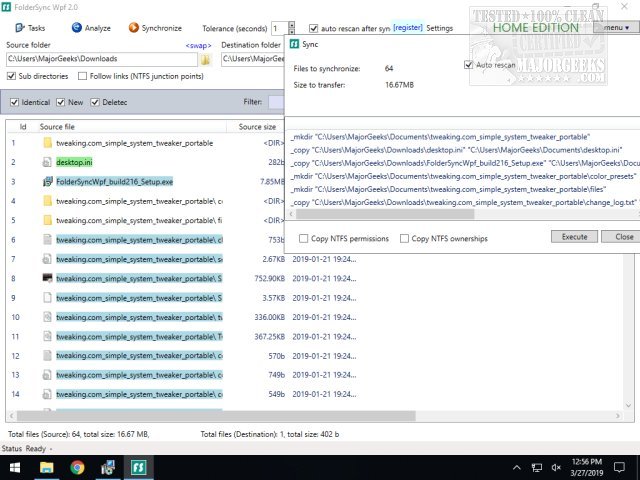Sort by Source size column header
This screenshot has height=480, width=640.
tap(257, 127)
